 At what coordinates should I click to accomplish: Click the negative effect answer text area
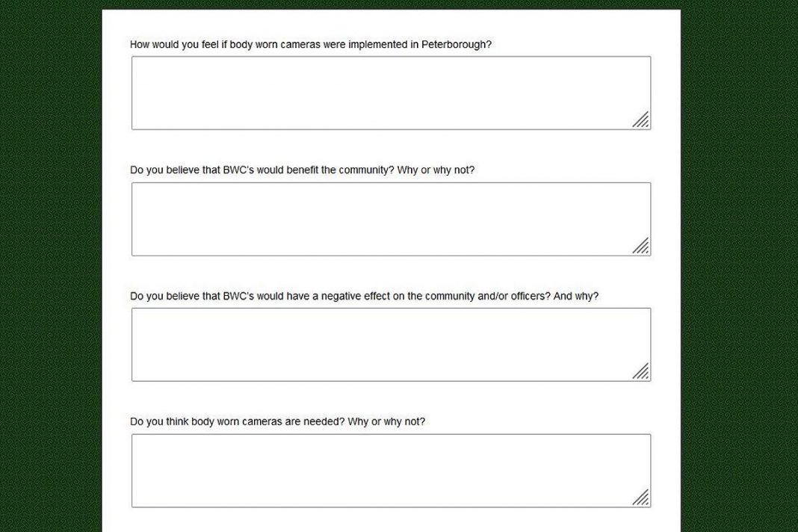click(x=391, y=344)
